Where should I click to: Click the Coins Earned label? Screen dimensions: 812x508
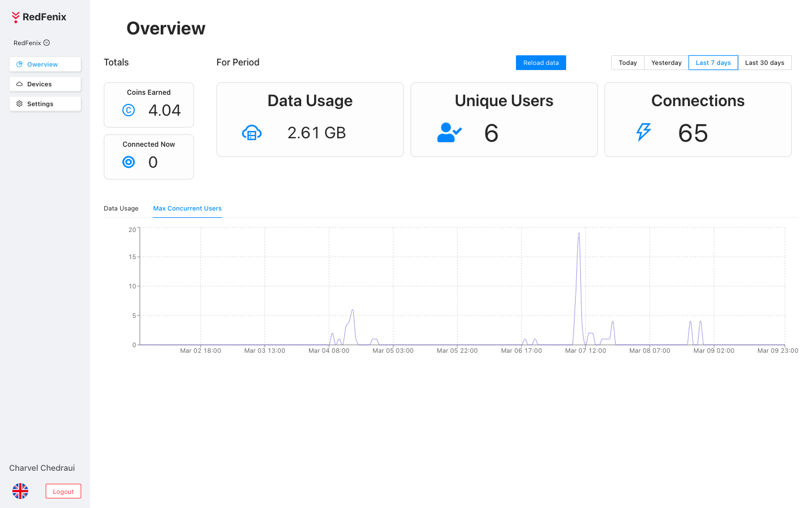click(149, 93)
